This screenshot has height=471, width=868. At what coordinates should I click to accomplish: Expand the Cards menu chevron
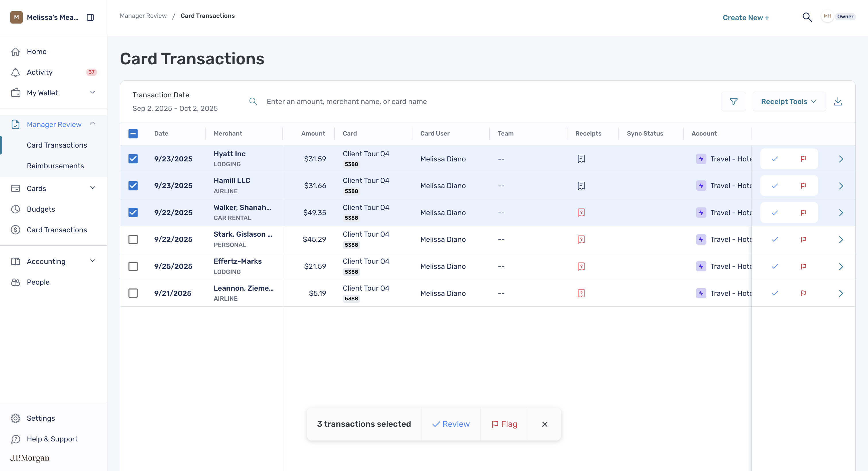point(93,188)
